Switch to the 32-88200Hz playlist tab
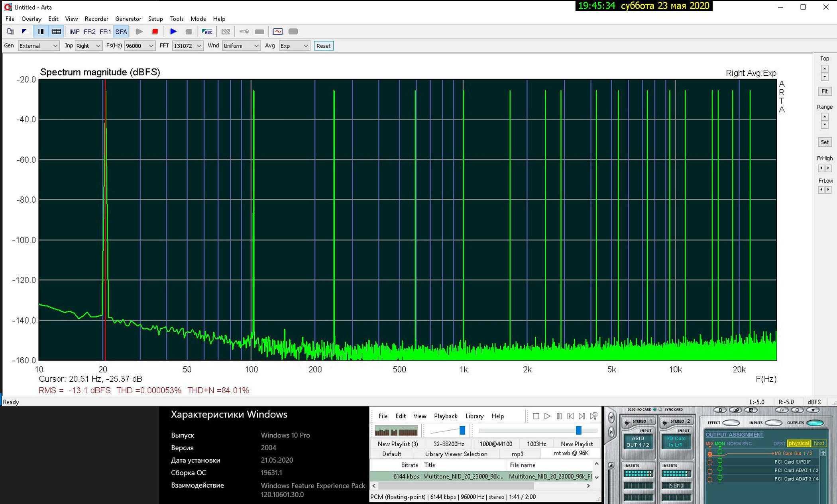 [x=449, y=444]
